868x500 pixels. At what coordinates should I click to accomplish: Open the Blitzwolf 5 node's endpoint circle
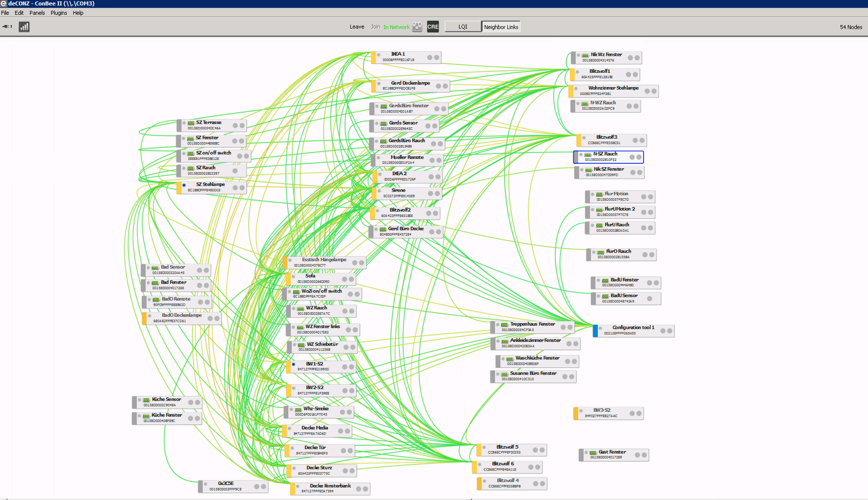(542, 450)
